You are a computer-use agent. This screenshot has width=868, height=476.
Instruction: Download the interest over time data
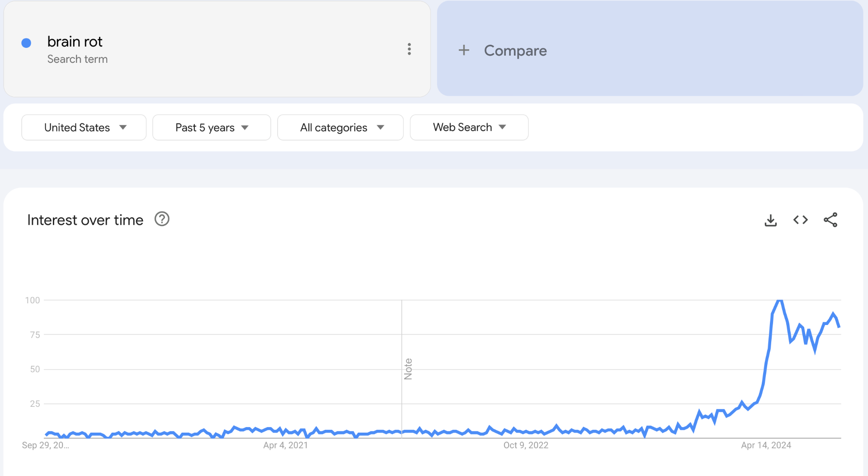[x=770, y=220]
